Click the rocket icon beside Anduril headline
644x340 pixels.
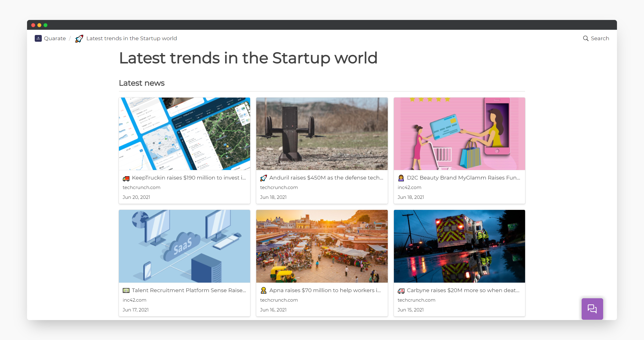263,178
